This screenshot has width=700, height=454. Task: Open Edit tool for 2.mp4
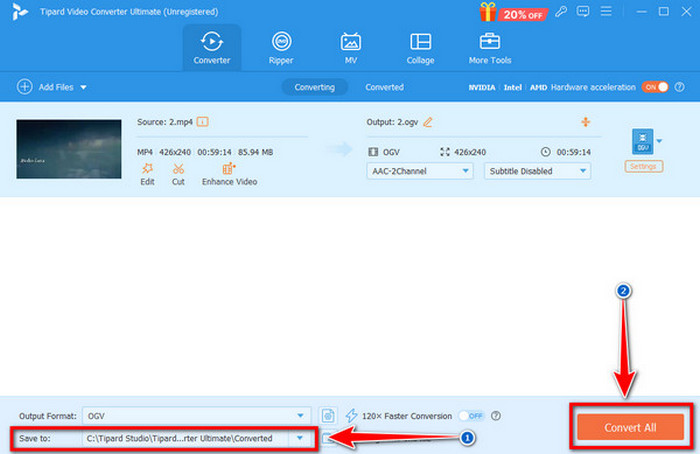click(x=147, y=174)
